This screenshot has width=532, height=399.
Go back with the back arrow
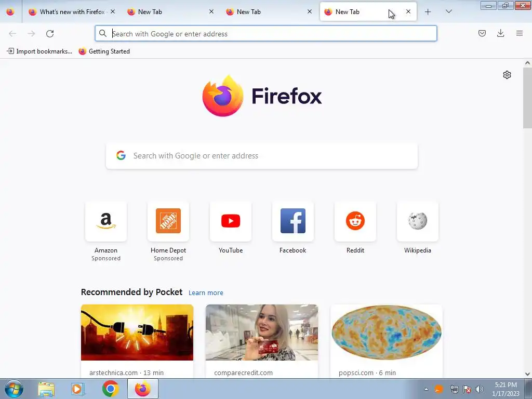(12, 34)
